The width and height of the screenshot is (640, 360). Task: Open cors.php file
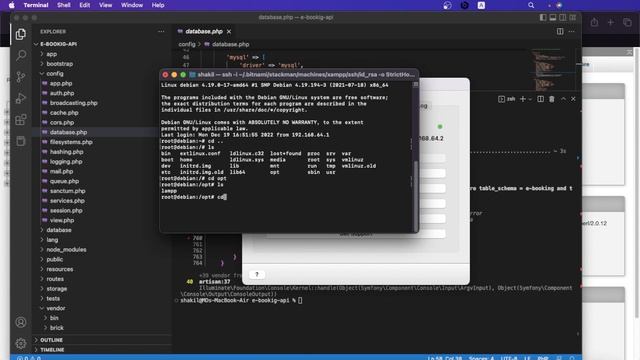tap(62, 122)
